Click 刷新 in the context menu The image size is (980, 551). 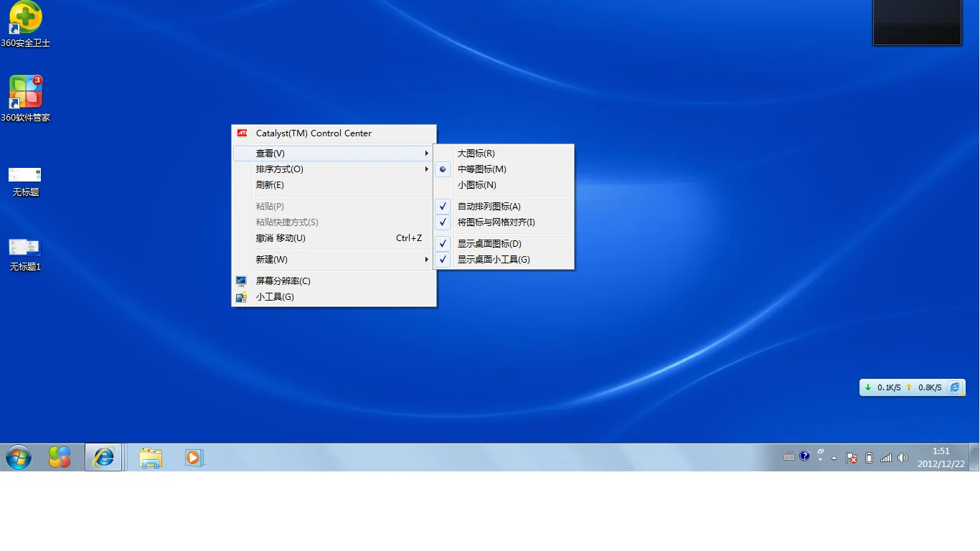pos(270,184)
